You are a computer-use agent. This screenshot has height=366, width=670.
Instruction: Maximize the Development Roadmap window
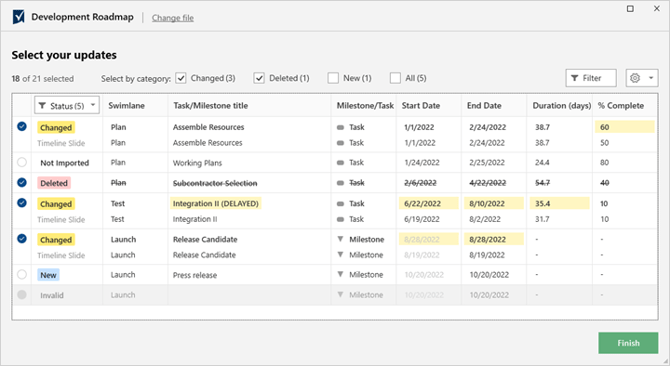click(630, 9)
